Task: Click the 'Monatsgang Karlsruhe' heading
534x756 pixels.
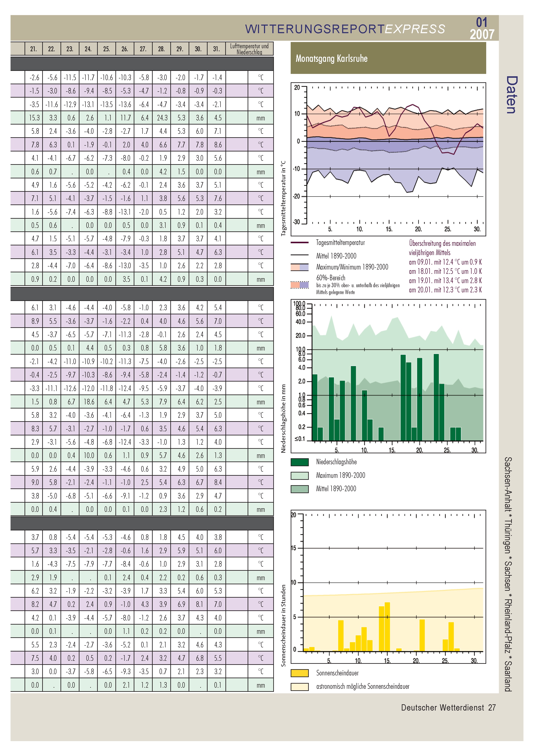Action: pyautogui.click(x=331, y=59)
